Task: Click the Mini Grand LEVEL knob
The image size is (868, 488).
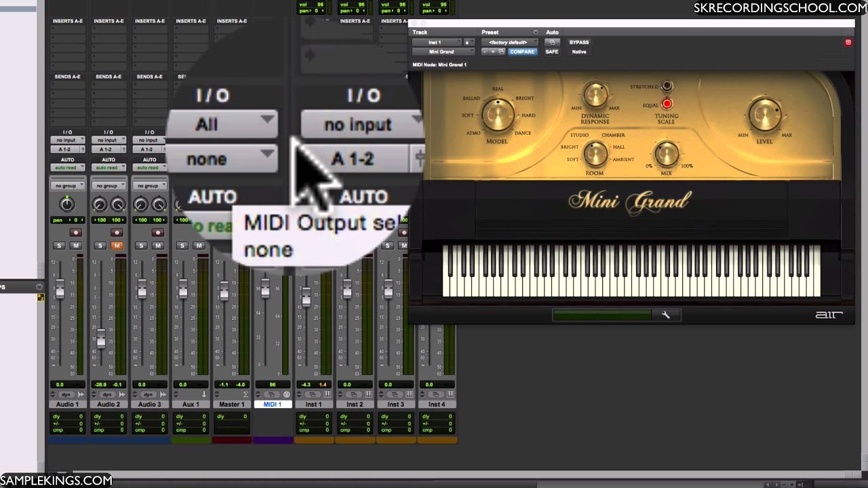Action: (764, 113)
